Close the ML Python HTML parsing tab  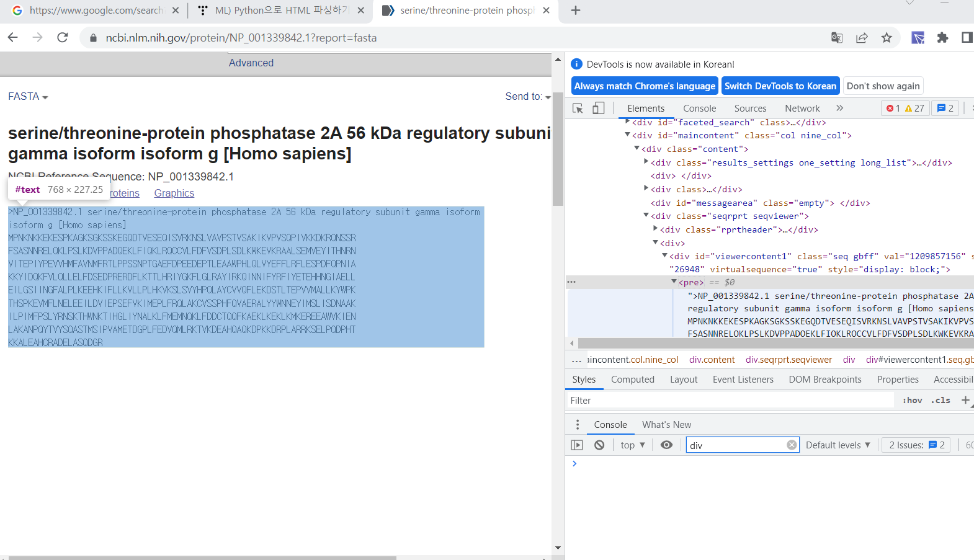pos(362,11)
